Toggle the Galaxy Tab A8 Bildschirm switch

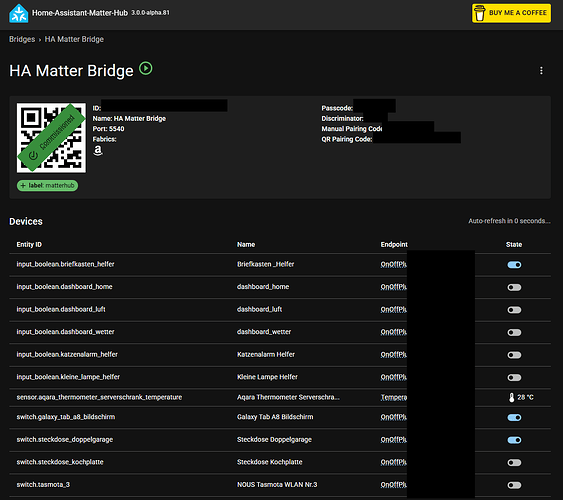point(514,417)
